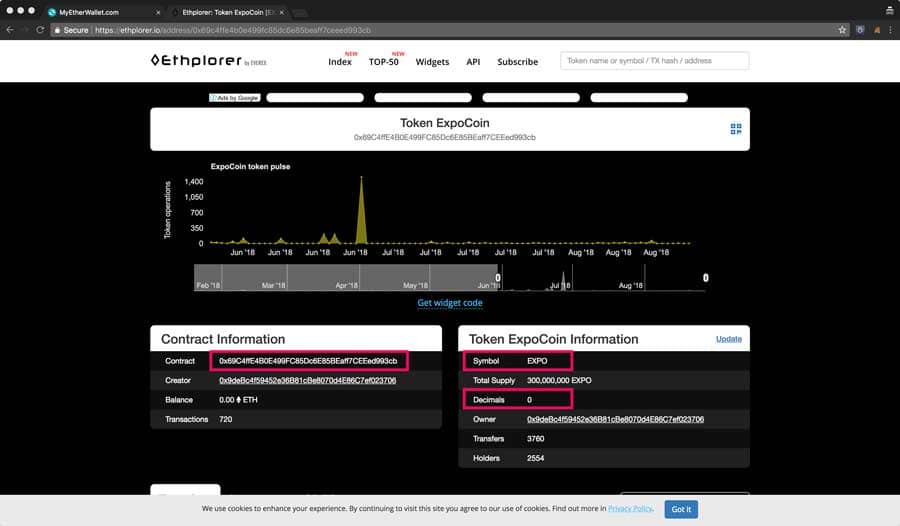This screenshot has width=900, height=526.
Task: Click the browser address bar URL
Action: click(x=232, y=30)
